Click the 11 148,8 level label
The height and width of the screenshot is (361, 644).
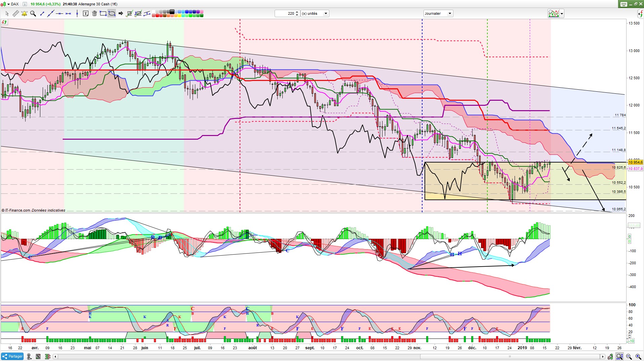(619, 150)
